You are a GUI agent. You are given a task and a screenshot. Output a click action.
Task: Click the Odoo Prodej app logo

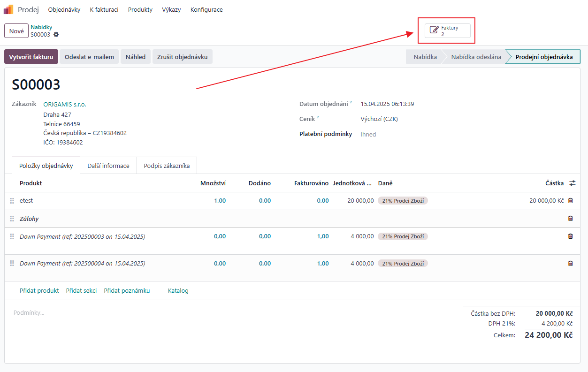point(8,9)
